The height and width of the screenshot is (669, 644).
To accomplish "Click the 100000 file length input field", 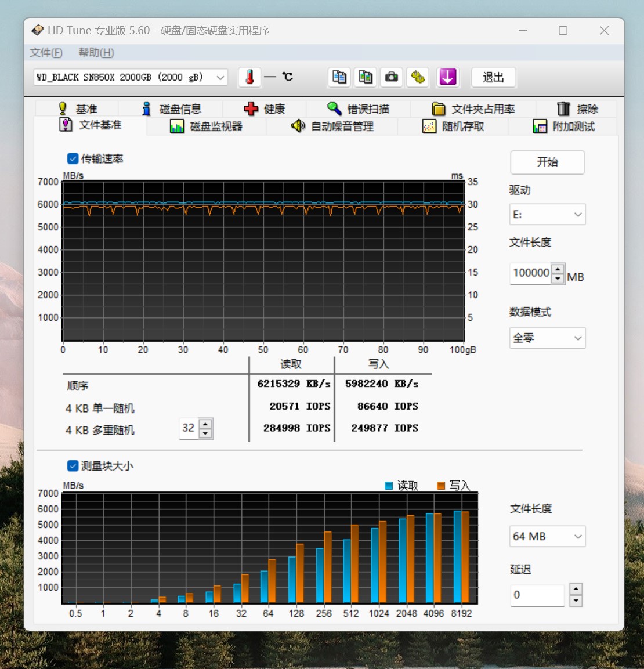I will click(x=531, y=273).
